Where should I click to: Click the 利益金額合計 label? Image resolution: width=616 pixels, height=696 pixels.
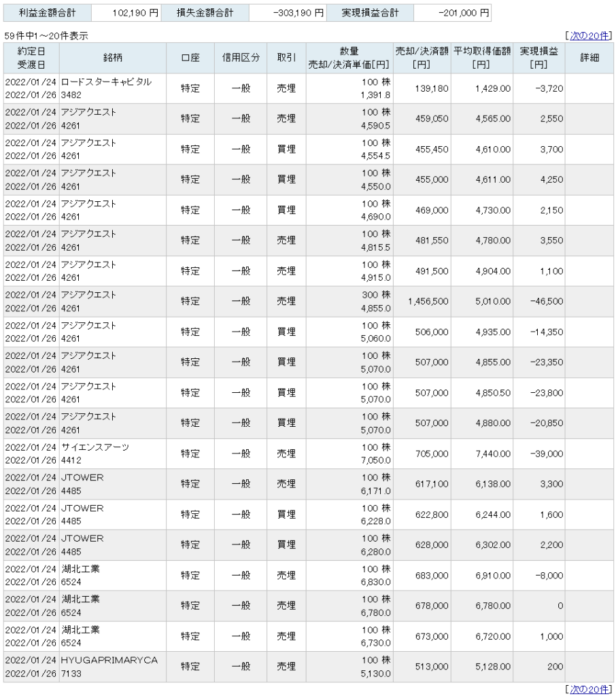pos(48,13)
